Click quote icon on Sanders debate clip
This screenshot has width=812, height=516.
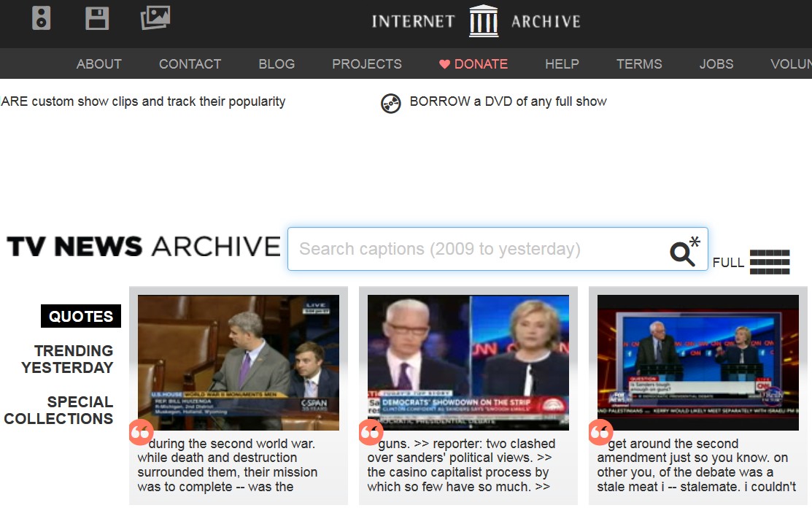point(600,432)
